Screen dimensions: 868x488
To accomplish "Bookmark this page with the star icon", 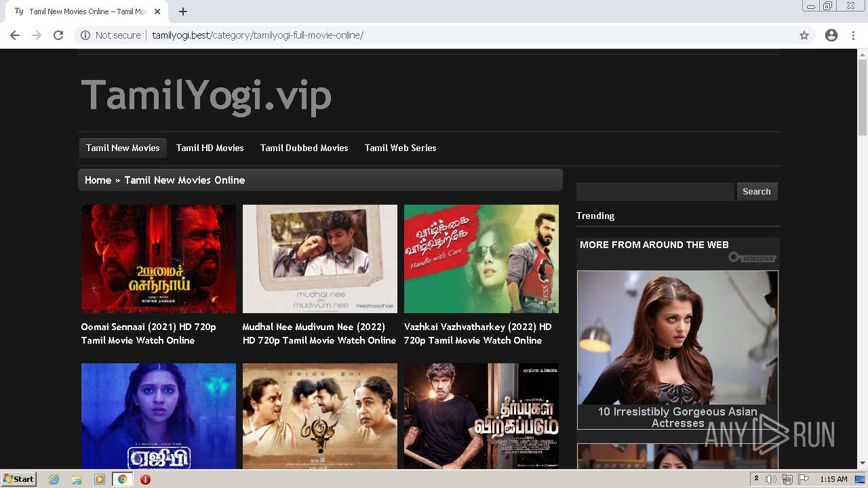I will 804,35.
